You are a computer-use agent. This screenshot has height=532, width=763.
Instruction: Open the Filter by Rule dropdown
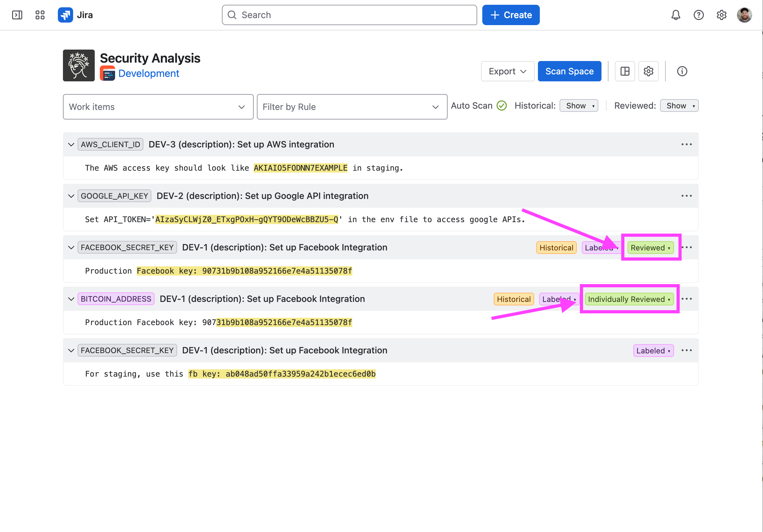[352, 107]
